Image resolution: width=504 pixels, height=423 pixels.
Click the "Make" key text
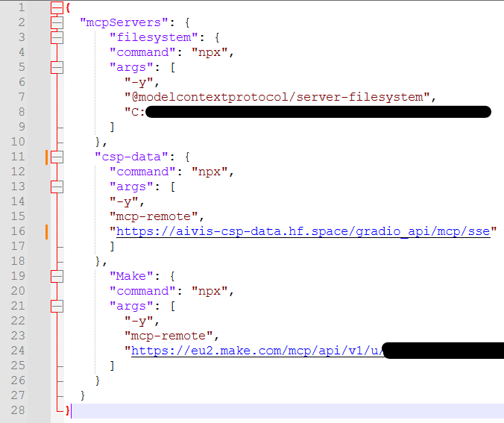pyautogui.click(x=131, y=276)
